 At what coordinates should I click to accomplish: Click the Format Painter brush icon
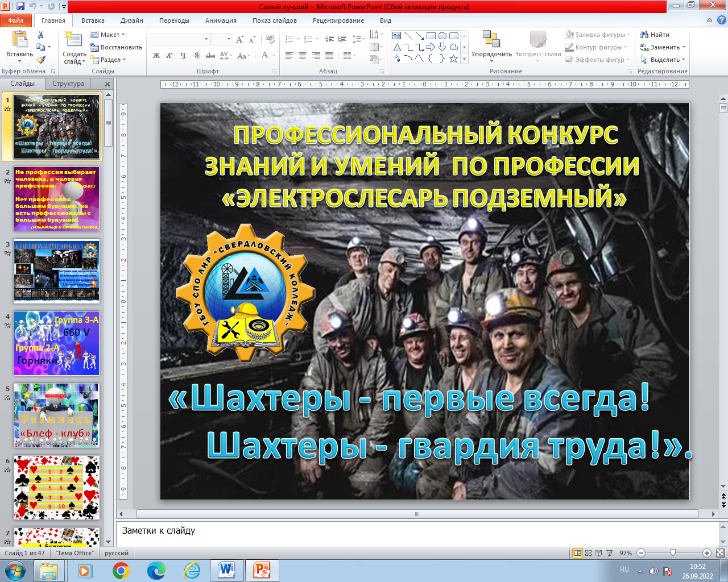point(40,60)
